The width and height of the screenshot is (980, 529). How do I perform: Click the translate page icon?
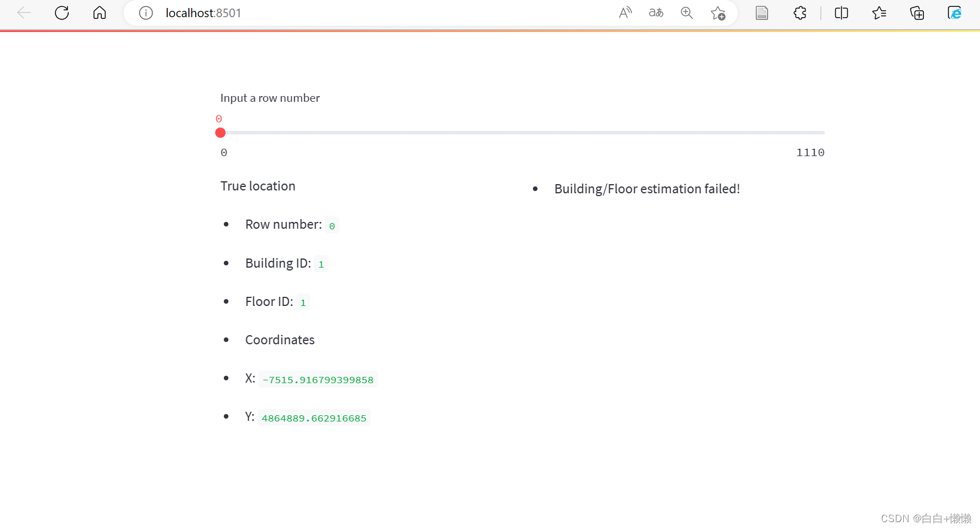[x=656, y=13]
